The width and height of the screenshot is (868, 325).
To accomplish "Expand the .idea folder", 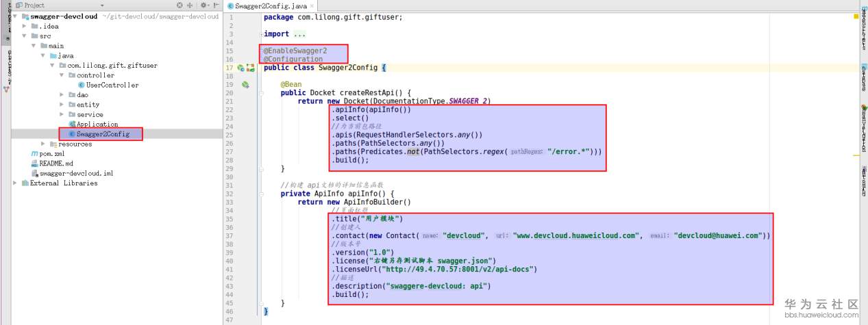I will 25,26.
